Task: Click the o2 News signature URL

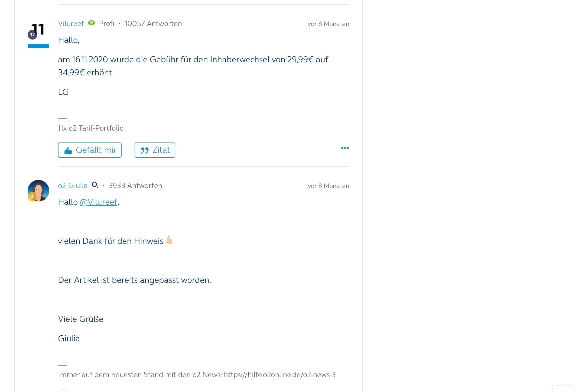Action: [x=279, y=375]
